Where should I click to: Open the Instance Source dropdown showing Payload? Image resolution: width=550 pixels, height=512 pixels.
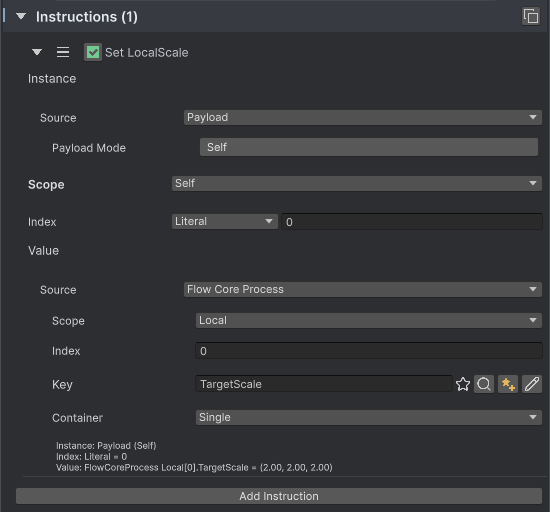click(x=363, y=117)
